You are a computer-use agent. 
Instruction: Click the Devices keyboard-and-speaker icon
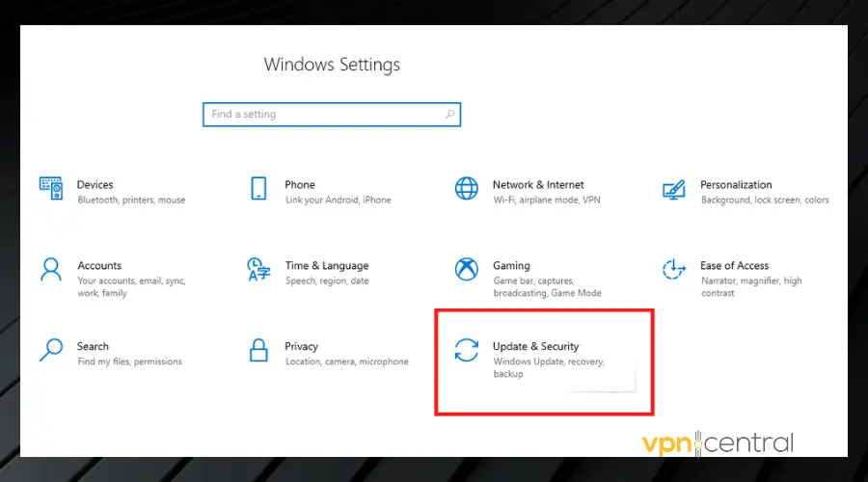(51, 188)
